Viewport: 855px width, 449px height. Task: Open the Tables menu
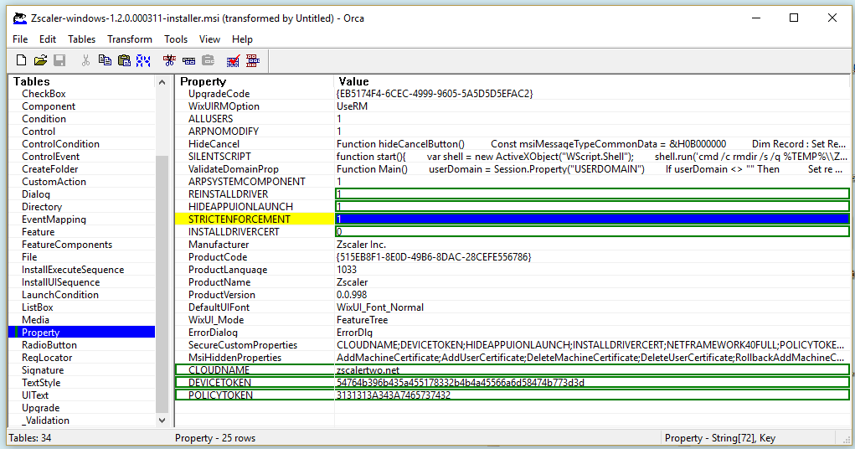[82, 39]
